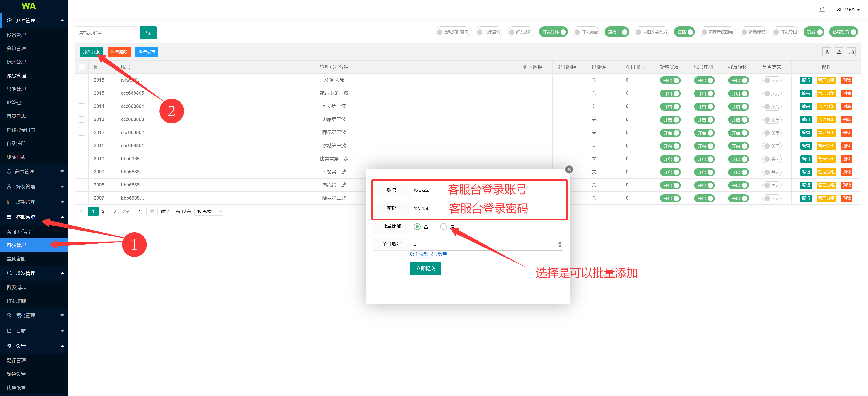Click the column filter grid icon
Image resolution: width=868 pixels, height=396 pixels.
[827, 52]
